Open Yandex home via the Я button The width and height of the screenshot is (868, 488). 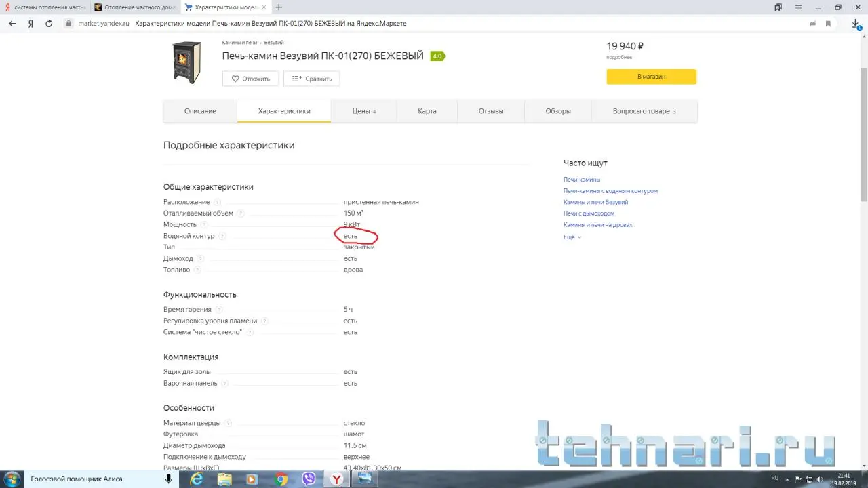tap(31, 23)
